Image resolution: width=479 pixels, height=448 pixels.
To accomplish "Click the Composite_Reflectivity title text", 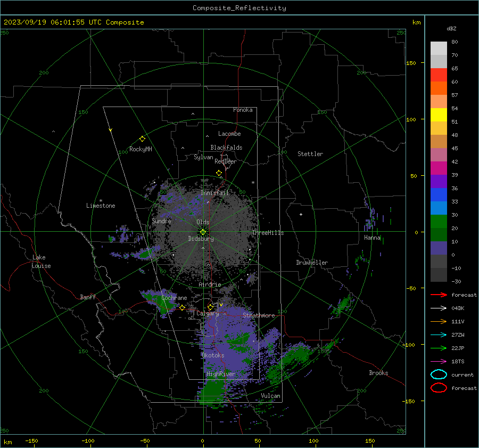I will pyautogui.click(x=239, y=8).
